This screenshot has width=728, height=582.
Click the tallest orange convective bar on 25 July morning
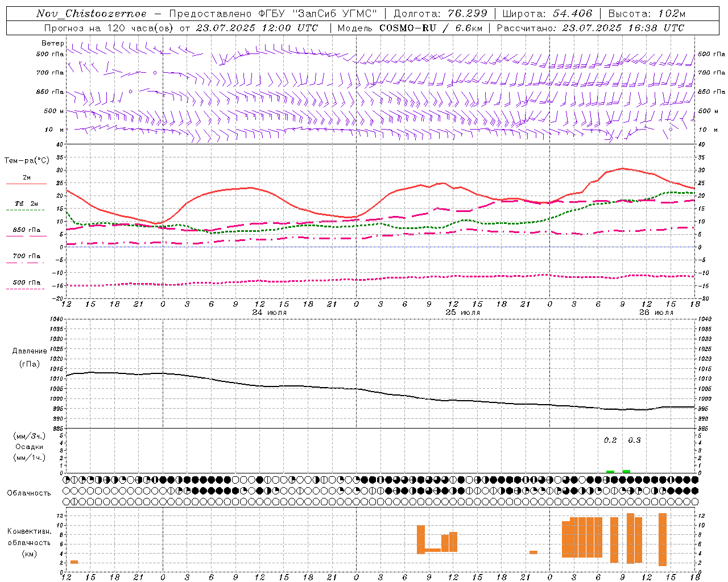pyautogui.click(x=421, y=539)
